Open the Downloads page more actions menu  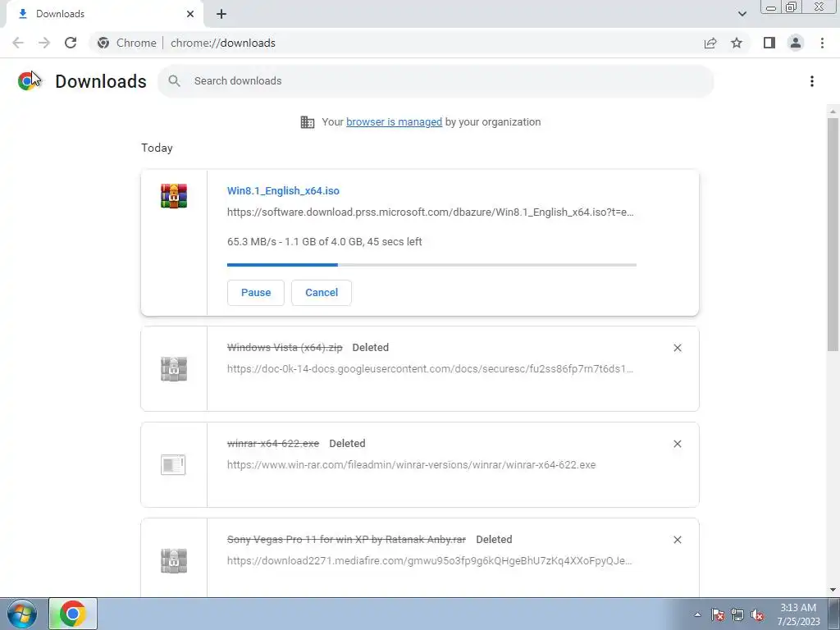tap(812, 81)
